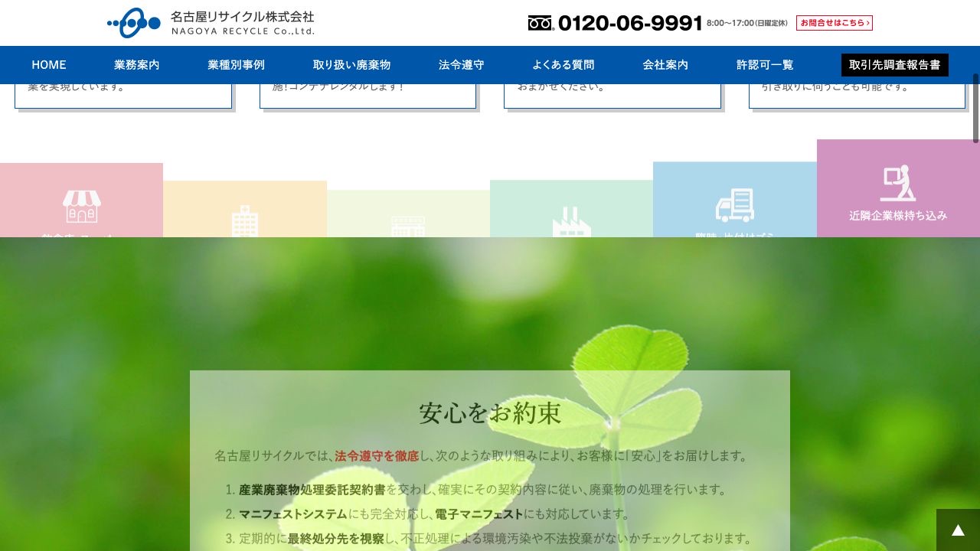Click the 電子マニフェスト bold text

pos(479,514)
